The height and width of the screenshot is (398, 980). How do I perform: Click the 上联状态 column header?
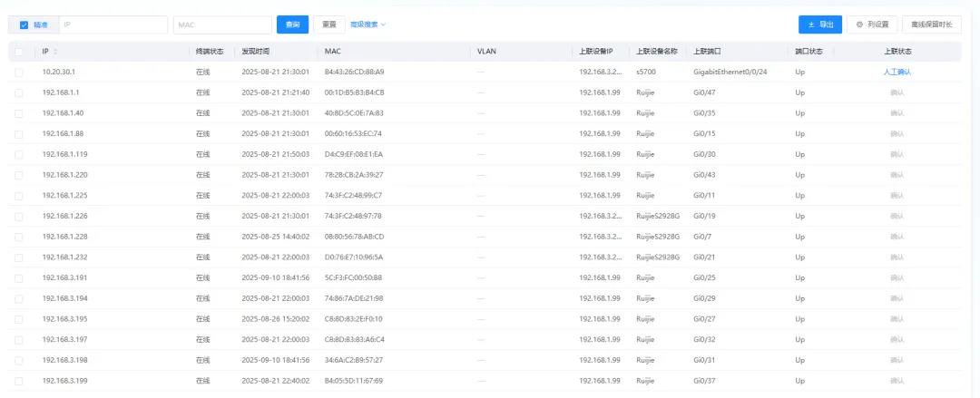(897, 52)
